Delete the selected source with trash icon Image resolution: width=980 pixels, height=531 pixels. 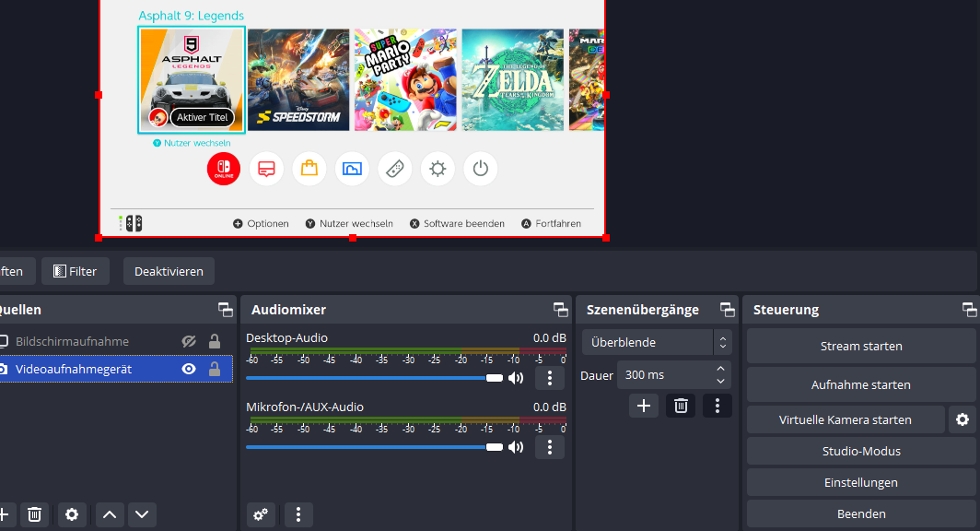coord(34,514)
